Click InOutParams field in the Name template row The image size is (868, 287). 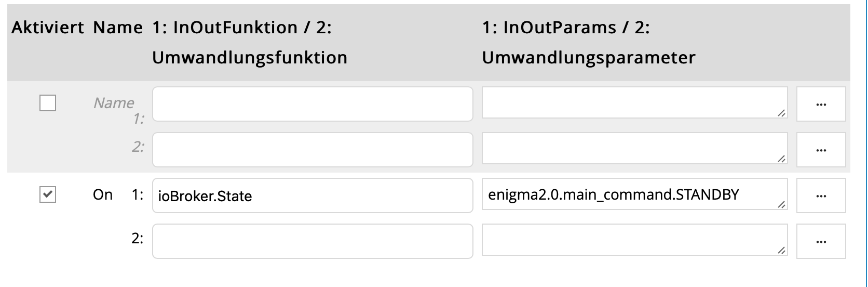point(634,102)
